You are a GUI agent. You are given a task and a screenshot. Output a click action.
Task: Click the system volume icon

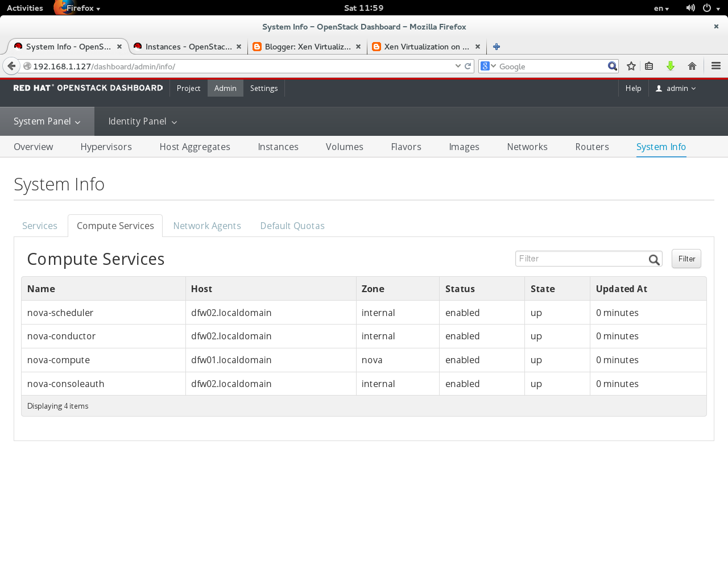tap(690, 8)
